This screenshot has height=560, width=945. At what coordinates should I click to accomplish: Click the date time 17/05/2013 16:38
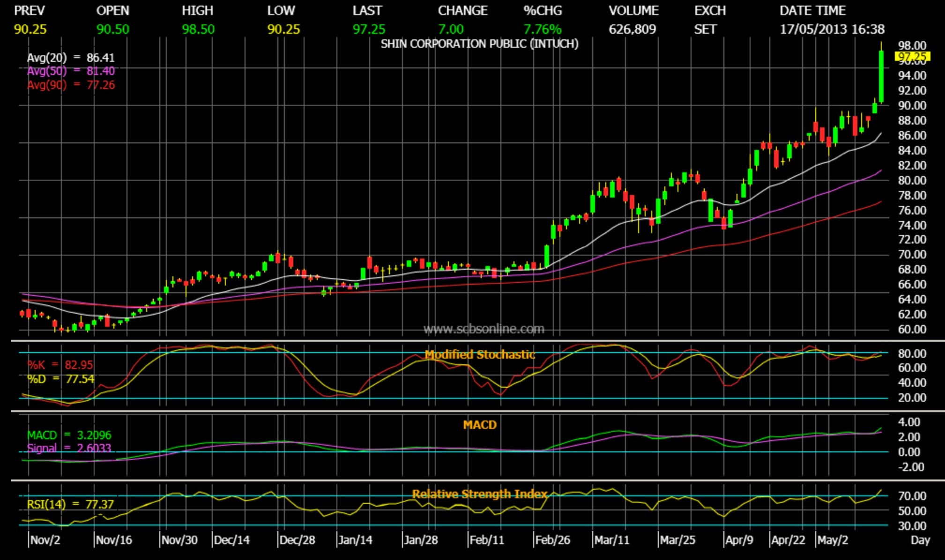(x=832, y=29)
